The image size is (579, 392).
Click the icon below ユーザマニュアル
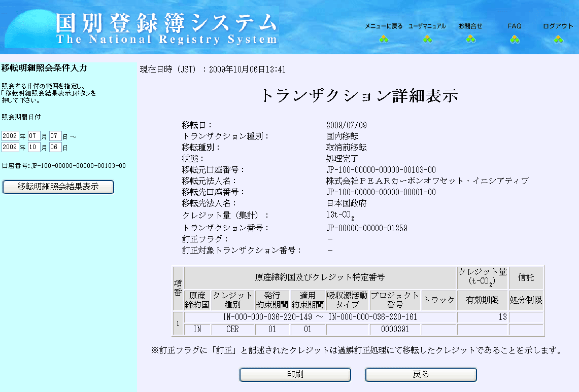(427, 39)
